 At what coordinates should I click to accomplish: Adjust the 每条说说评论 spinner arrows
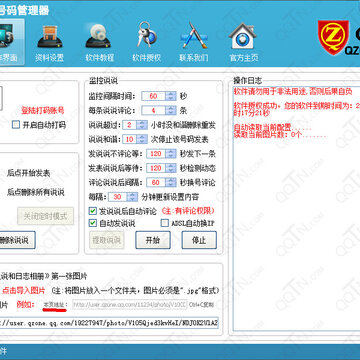[171, 110]
